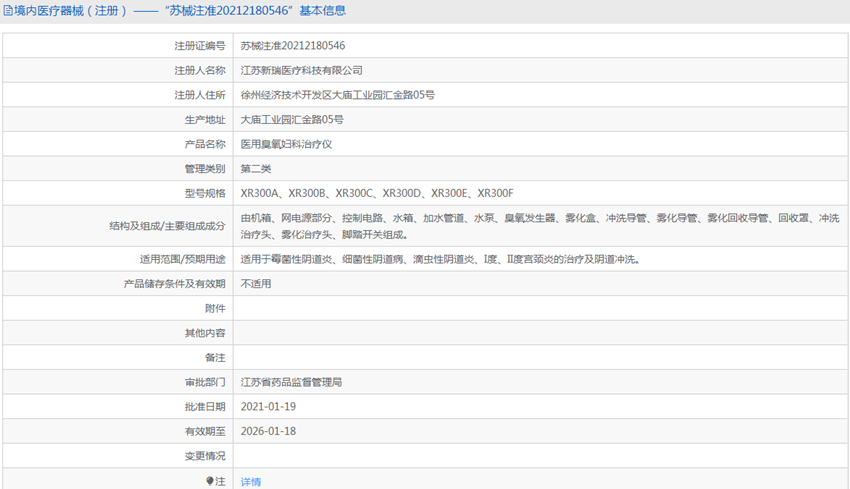Select registration number 苏械注准20212180546 value

[x=293, y=46]
